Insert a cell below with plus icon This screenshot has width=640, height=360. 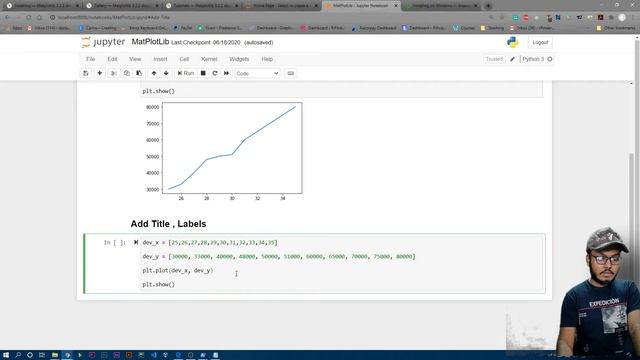coord(99,73)
